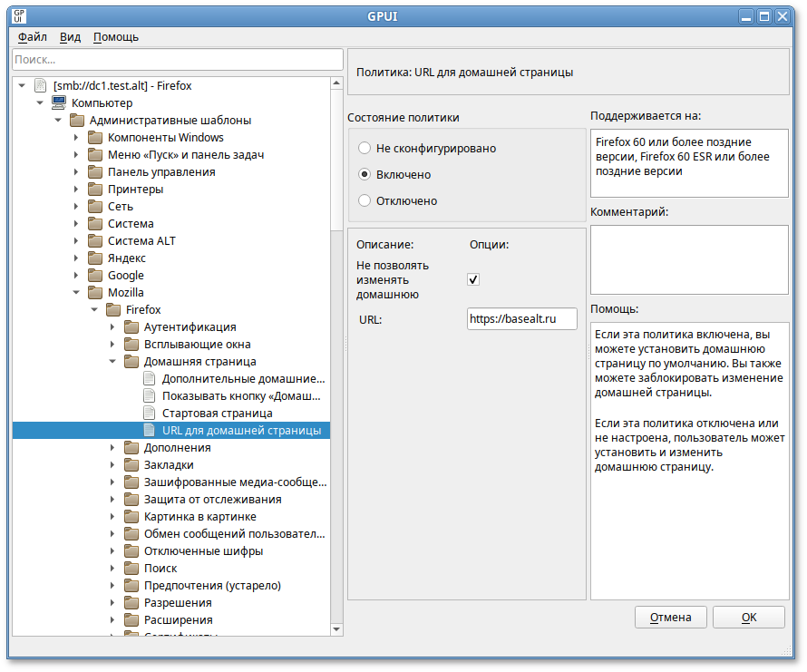The image size is (807, 672).
Task: Confirm with the OK button
Action: pyautogui.click(x=748, y=618)
